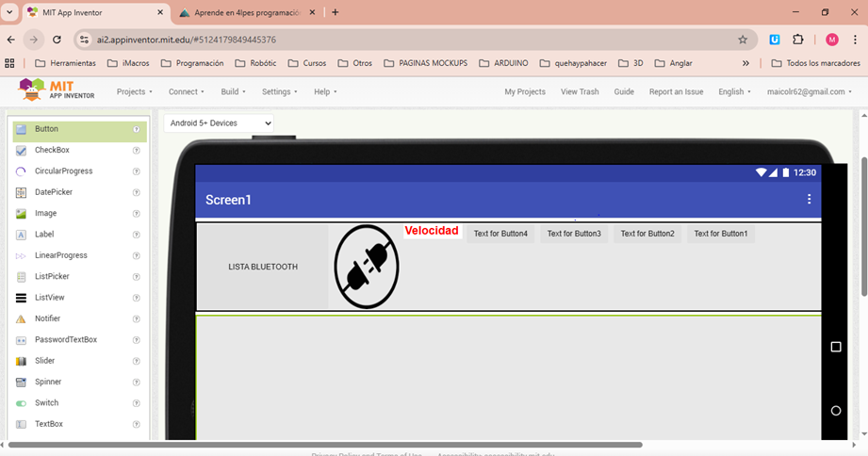
Task: Click the Bluetooth disconnected plug image
Action: pos(367,267)
